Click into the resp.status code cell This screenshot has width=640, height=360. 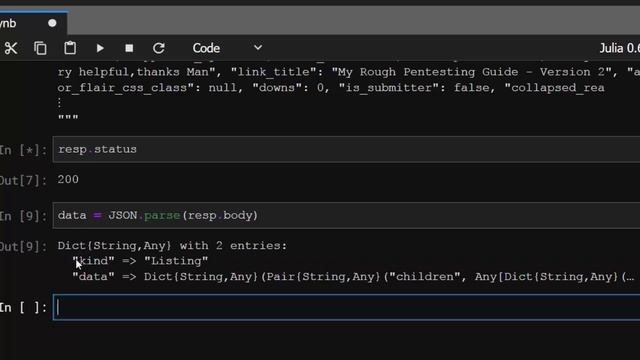pyautogui.click(x=346, y=149)
